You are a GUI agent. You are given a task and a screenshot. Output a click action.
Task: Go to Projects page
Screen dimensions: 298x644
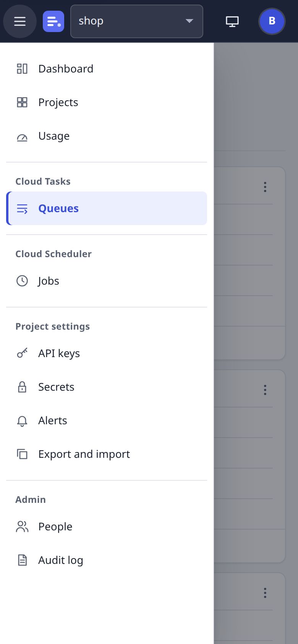coord(107,102)
